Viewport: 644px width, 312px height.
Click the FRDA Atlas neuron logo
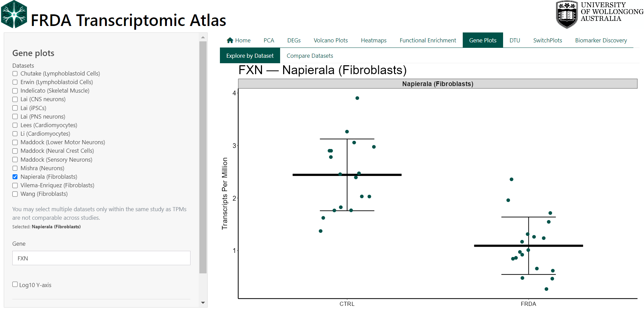(14, 14)
